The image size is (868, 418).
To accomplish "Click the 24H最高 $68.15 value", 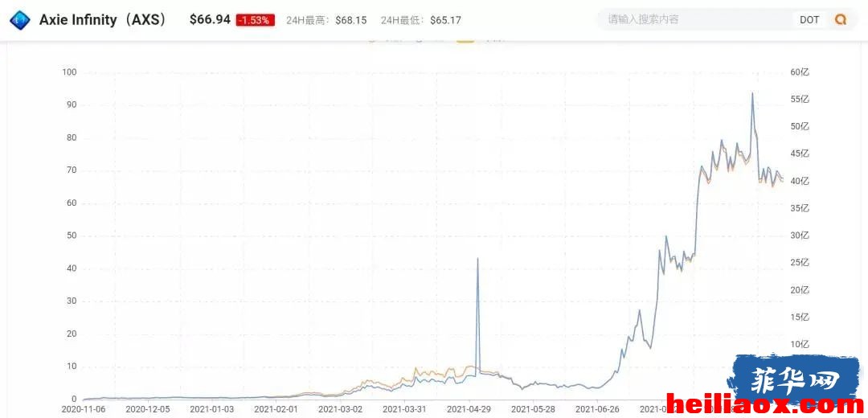I will click(351, 20).
